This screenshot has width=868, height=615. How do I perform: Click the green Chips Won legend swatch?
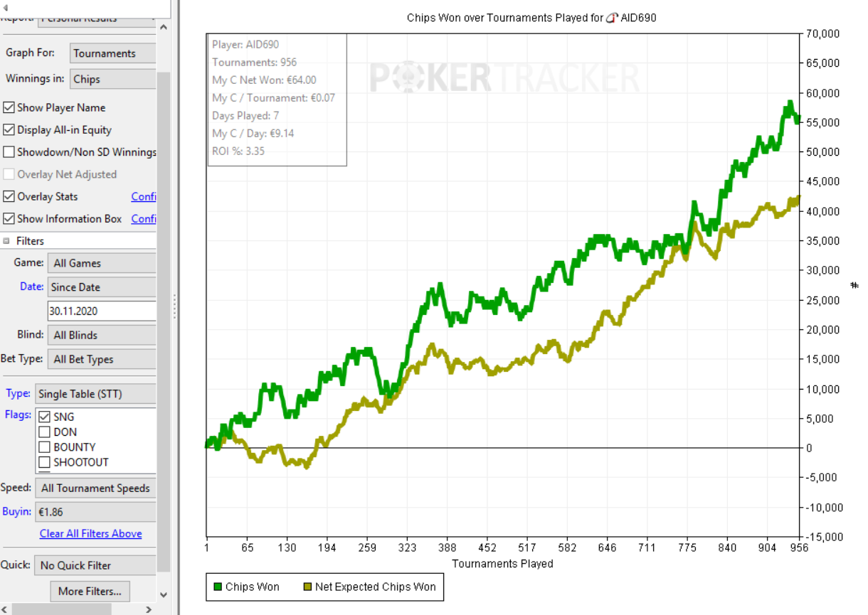[218, 587]
